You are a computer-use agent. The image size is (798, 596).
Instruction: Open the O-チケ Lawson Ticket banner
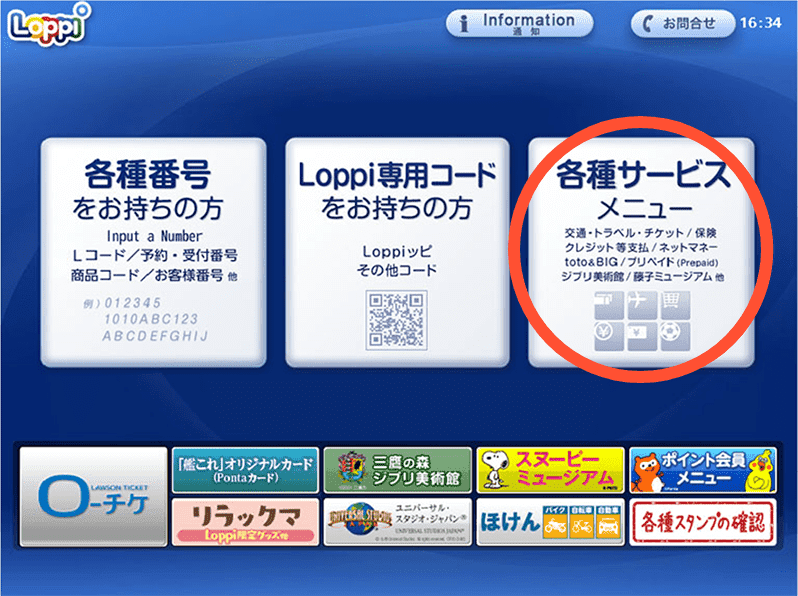(x=93, y=497)
